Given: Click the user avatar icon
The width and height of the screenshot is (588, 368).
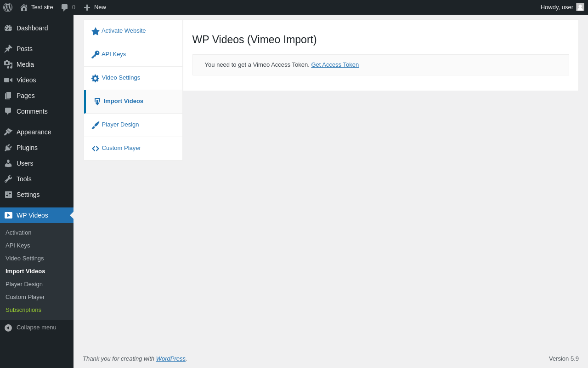Looking at the screenshot, I should point(580,7).
